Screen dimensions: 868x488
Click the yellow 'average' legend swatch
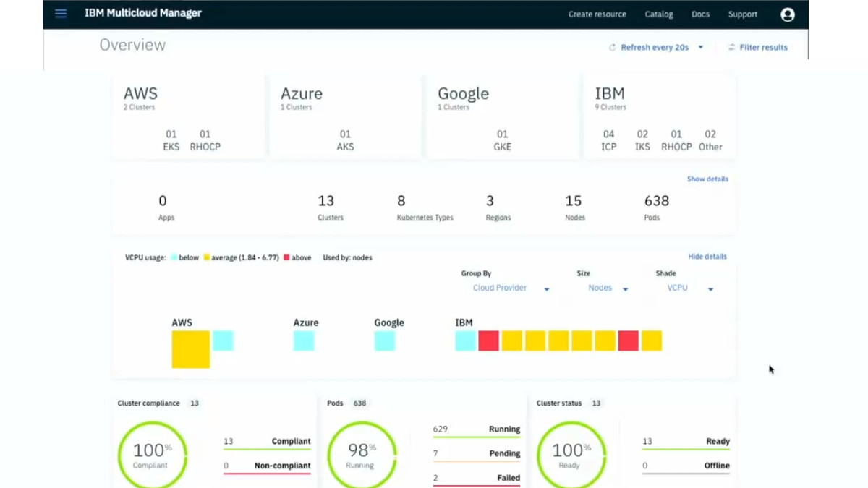pyautogui.click(x=206, y=257)
